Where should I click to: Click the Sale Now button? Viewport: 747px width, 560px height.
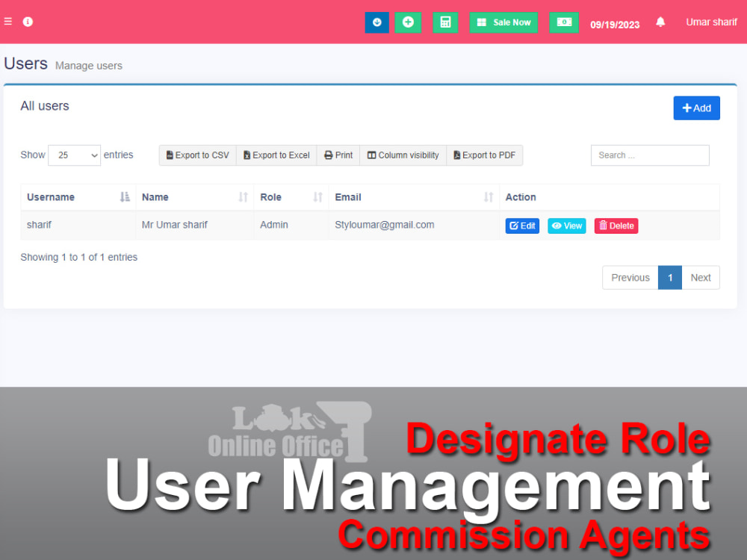coord(503,22)
